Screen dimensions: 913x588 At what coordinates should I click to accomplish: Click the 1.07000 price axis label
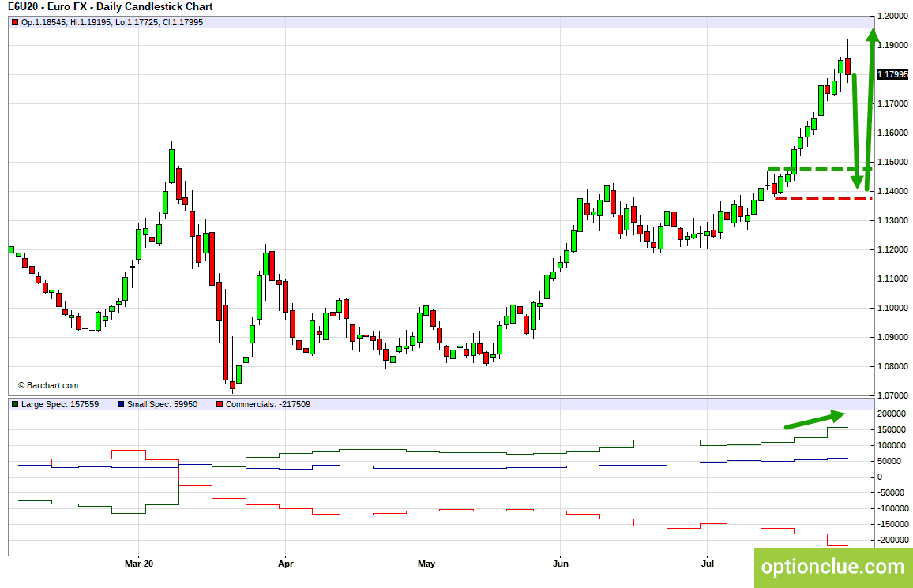coord(892,395)
